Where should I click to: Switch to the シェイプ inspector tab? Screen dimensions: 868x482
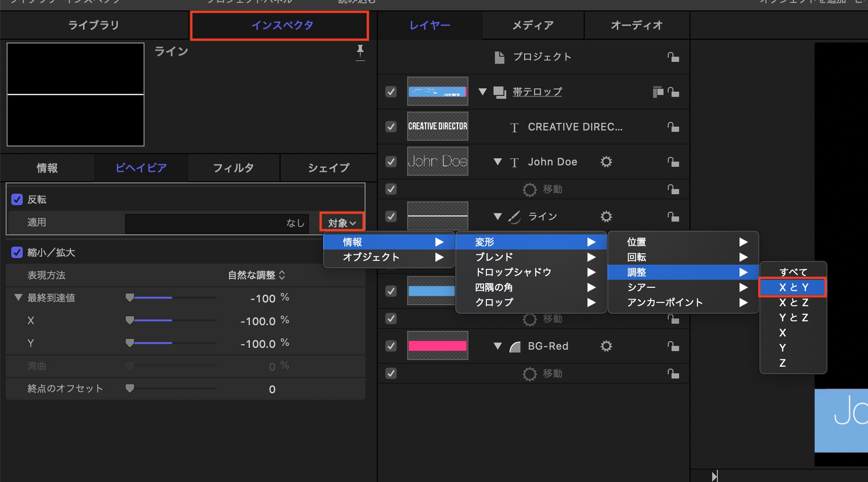click(329, 168)
